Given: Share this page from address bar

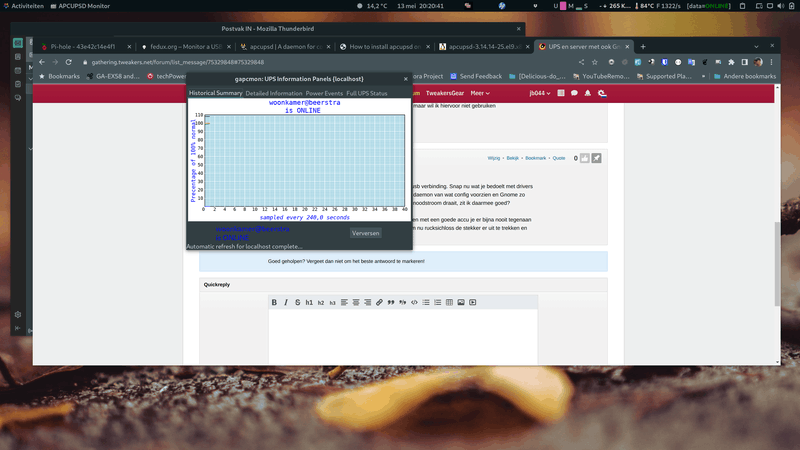Looking at the screenshot, I should 582,62.
